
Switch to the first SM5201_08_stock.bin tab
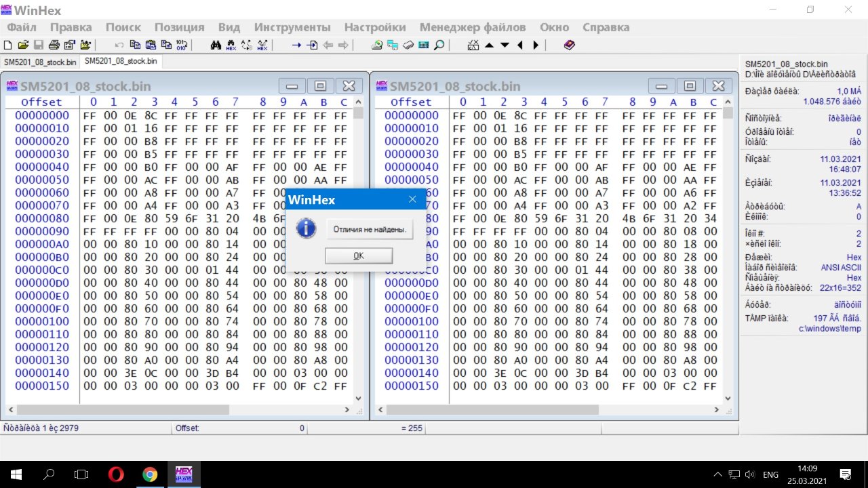coord(39,62)
